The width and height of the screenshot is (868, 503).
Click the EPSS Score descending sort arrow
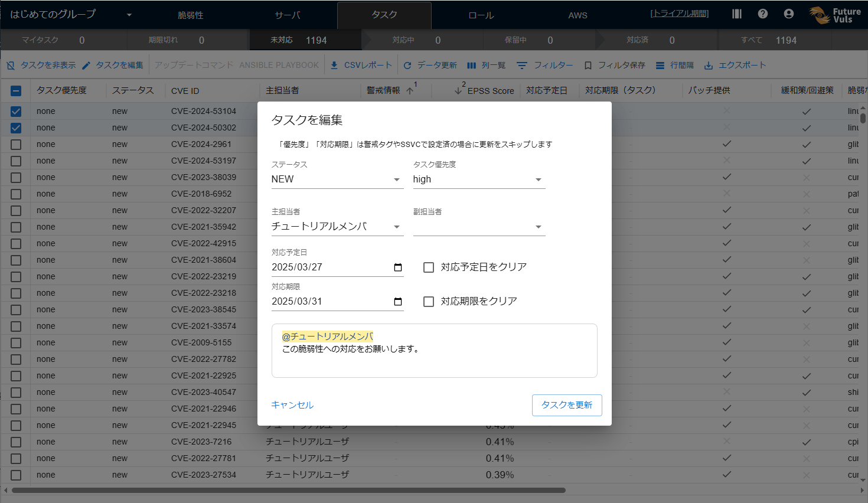tap(458, 91)
